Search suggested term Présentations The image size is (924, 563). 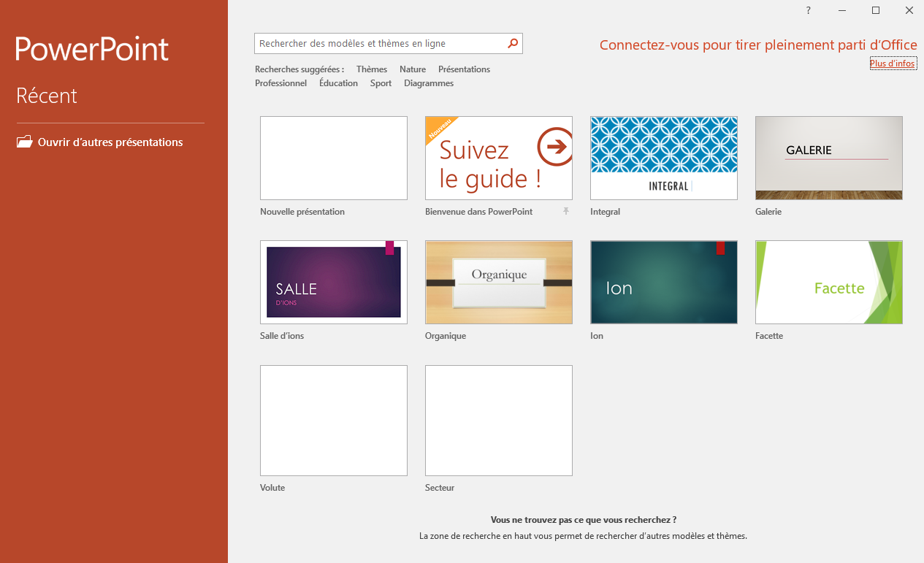[x=464, y=69]
